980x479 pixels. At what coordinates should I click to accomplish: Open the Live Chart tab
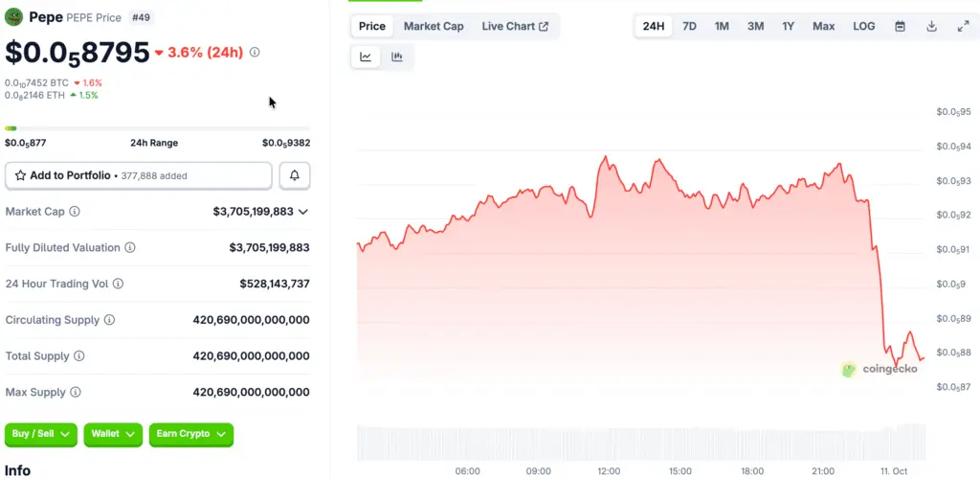(515, 26)
